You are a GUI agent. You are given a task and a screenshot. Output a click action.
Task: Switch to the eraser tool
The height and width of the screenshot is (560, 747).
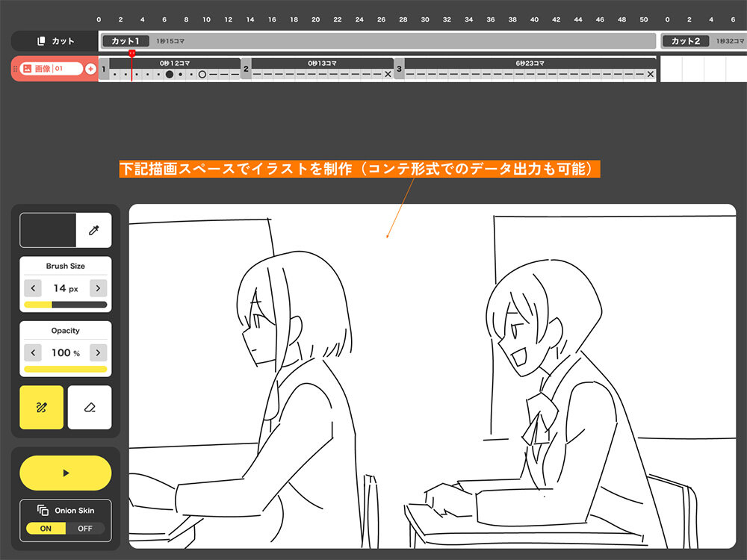pyautogui.click(x=90, y=407)
